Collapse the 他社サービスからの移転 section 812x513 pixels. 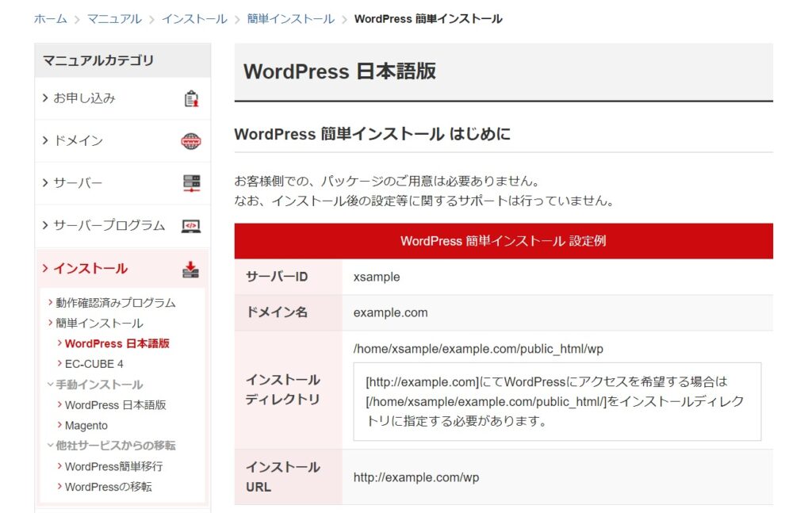(x=116, y=445)
